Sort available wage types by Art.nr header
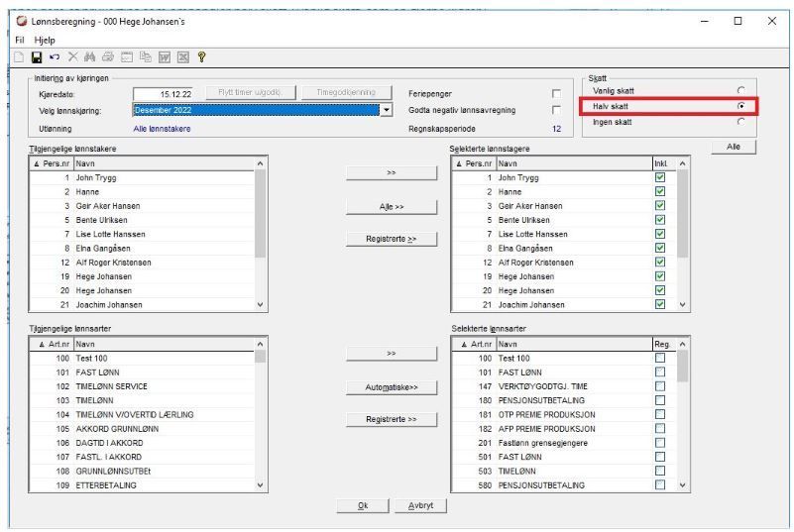Viewport: 794px width, 532px height. coord(52,344)
